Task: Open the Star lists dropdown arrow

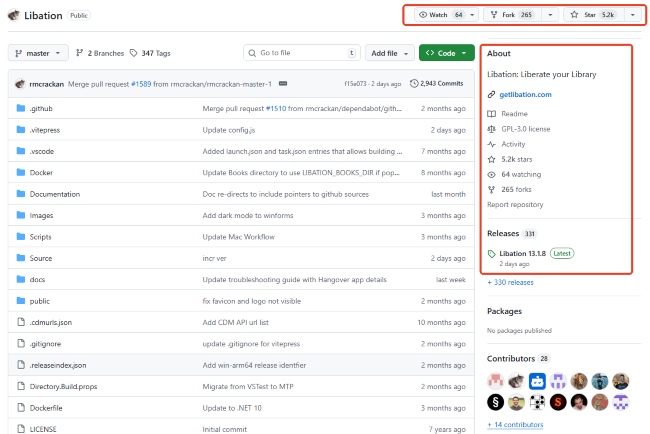Action: (633, 15)
